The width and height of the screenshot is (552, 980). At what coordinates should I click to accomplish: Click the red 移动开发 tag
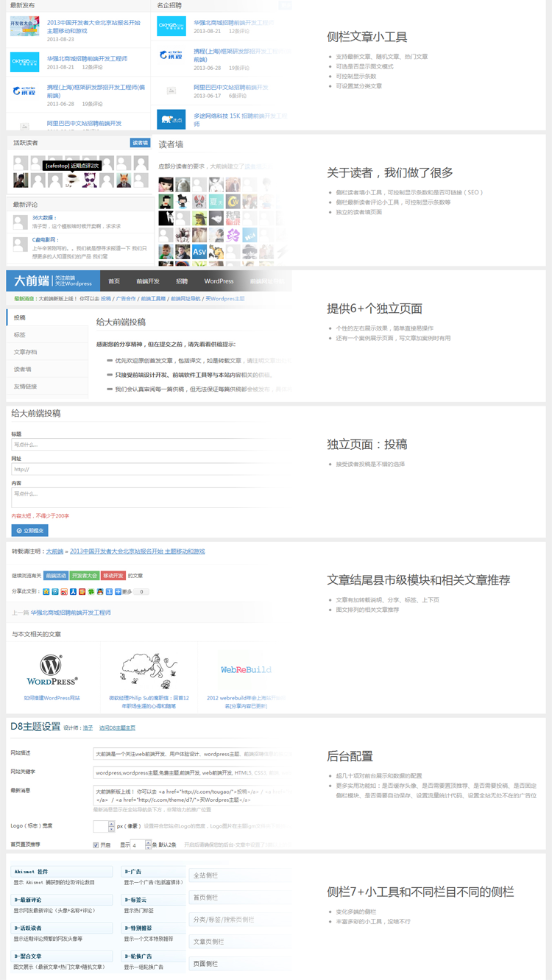click(113, 575)
